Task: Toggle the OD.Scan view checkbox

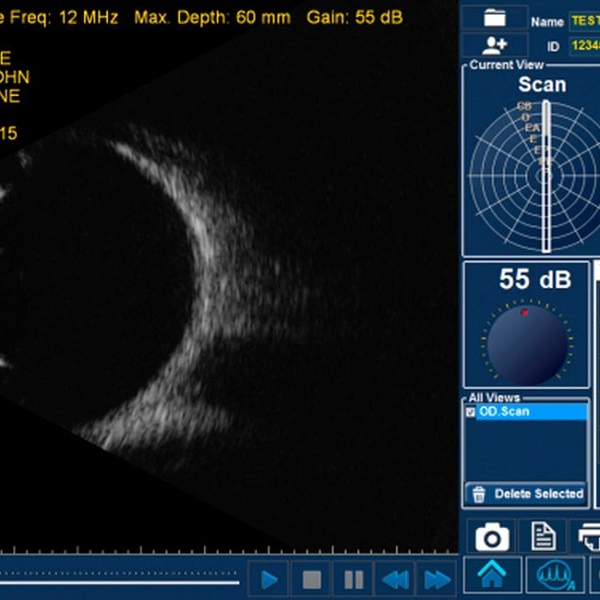Action: tap(470, 412)
